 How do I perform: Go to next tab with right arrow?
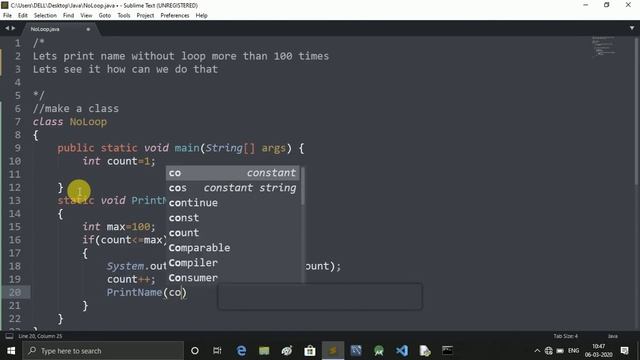click(x=13, y=28)
